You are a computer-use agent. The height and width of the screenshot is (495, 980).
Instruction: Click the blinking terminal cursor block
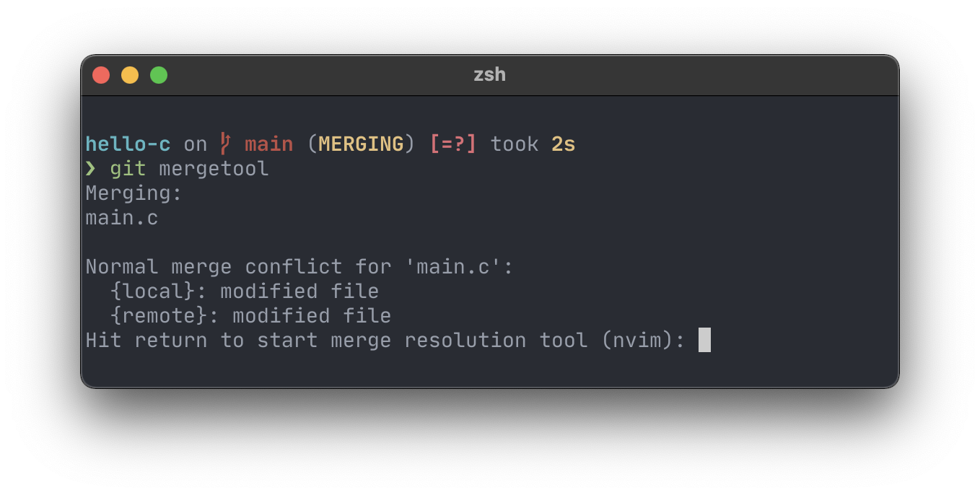(704, 339)
